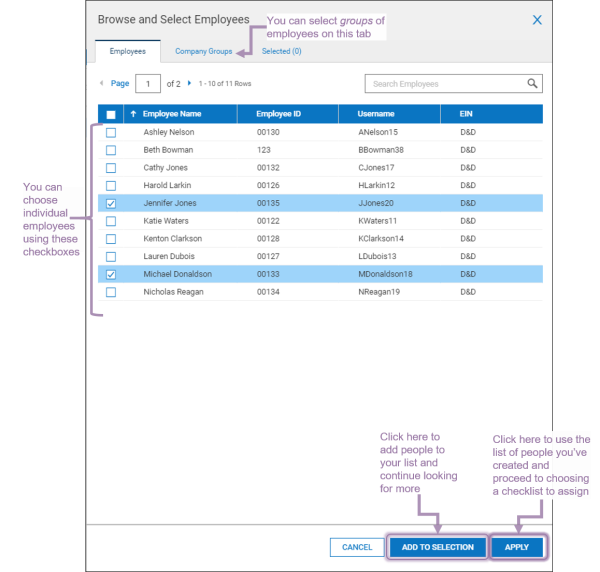
Task: Click the name Ashley Nelson
Action: pyautogui.click(x=169, y=132)
